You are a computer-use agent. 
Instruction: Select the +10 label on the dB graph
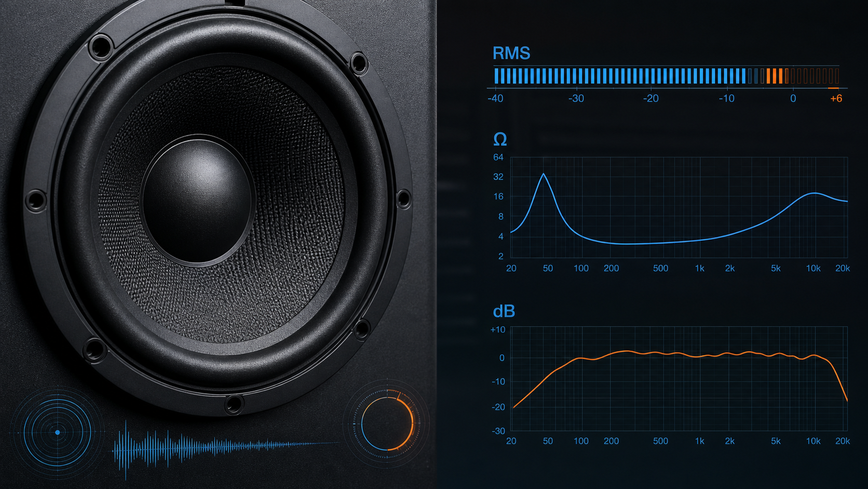pyautogui.click(x=498, y=329)
